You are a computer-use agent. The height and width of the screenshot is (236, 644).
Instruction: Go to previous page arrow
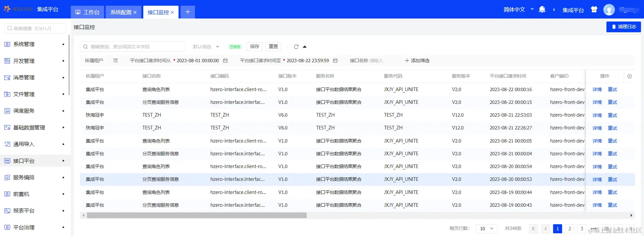click(x=546, y=229)
